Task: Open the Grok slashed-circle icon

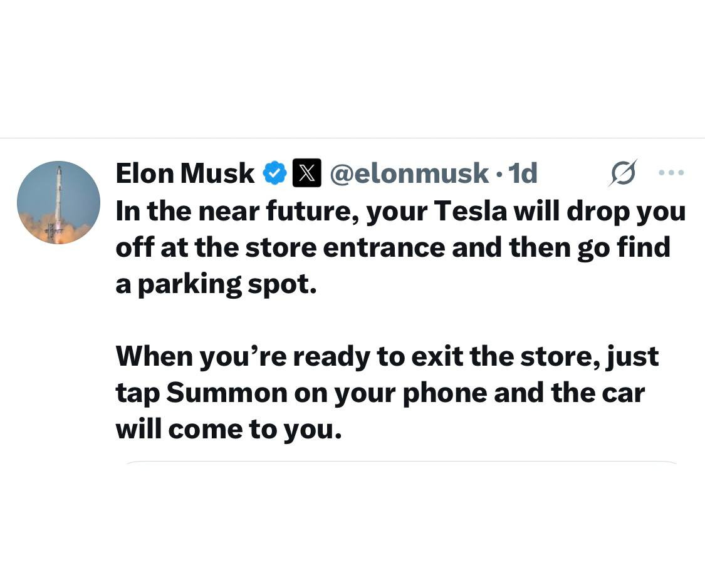Action: [622, 173]
